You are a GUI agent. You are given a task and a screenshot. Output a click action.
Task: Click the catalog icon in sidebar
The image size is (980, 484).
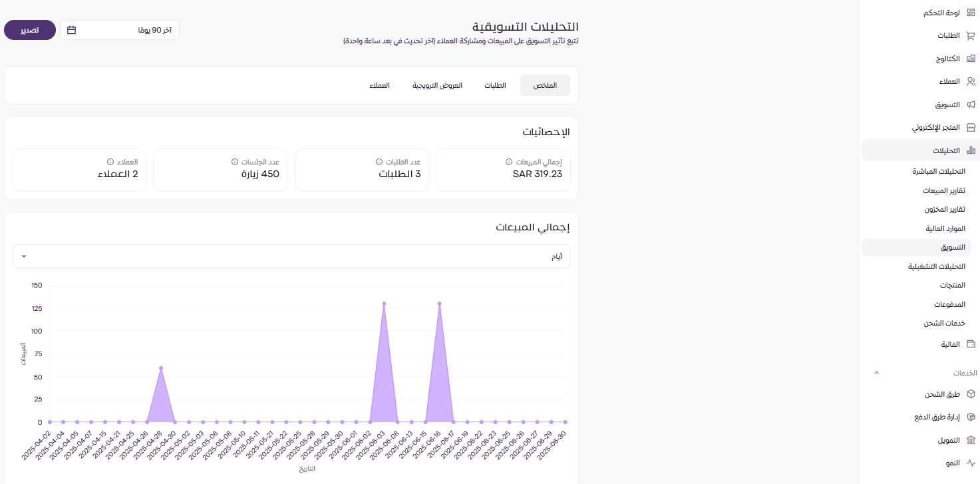pos(971,59)
